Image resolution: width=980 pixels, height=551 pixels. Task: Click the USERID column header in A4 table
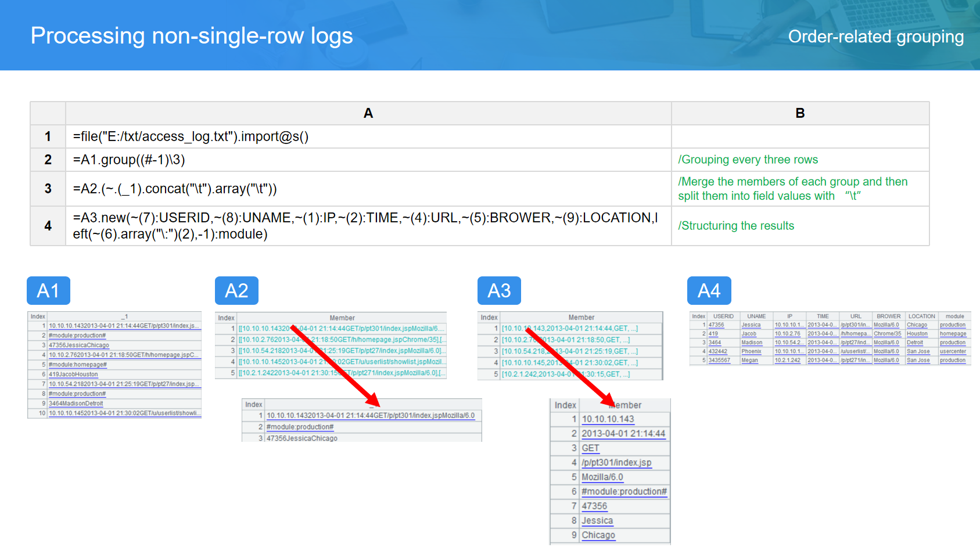click(723, 316)
